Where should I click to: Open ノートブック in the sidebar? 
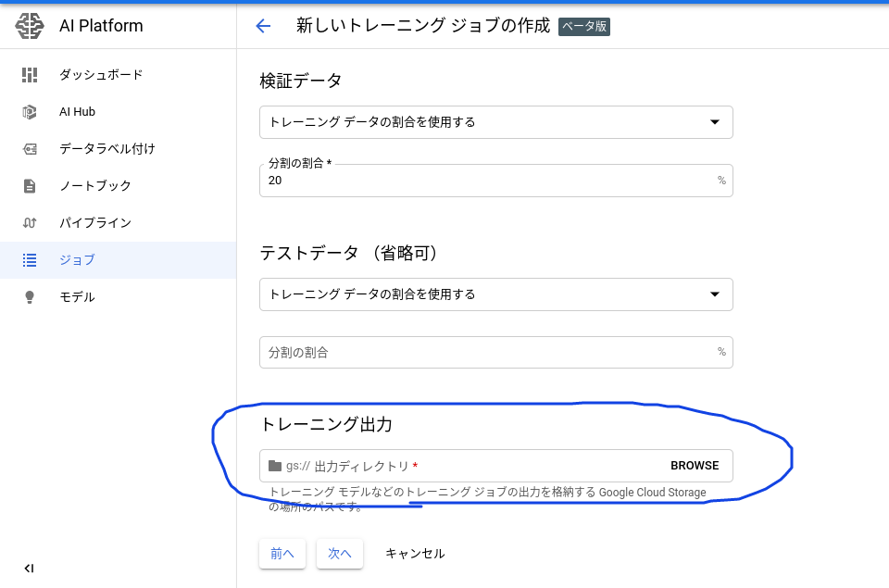(118, 186)
